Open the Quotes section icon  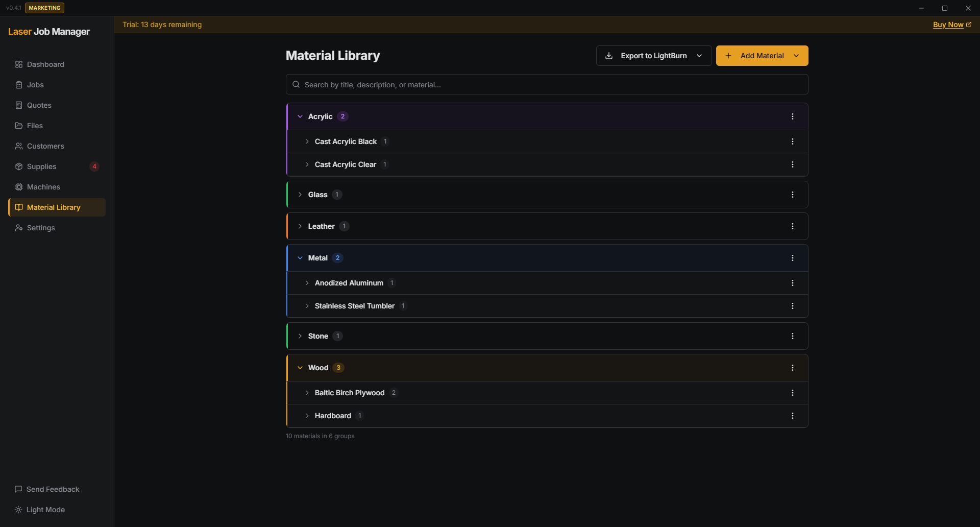pyautogui.click(x=19, y=105)
